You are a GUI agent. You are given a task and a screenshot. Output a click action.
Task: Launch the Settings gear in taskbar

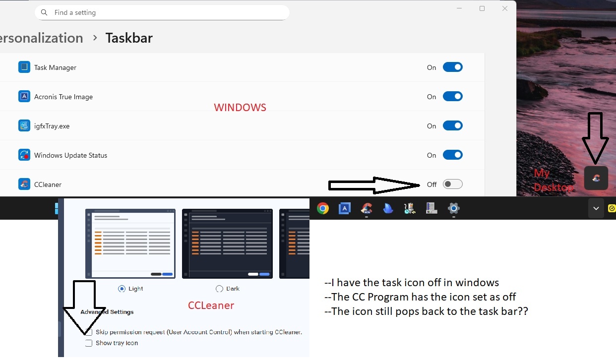[x=453, y=209]
